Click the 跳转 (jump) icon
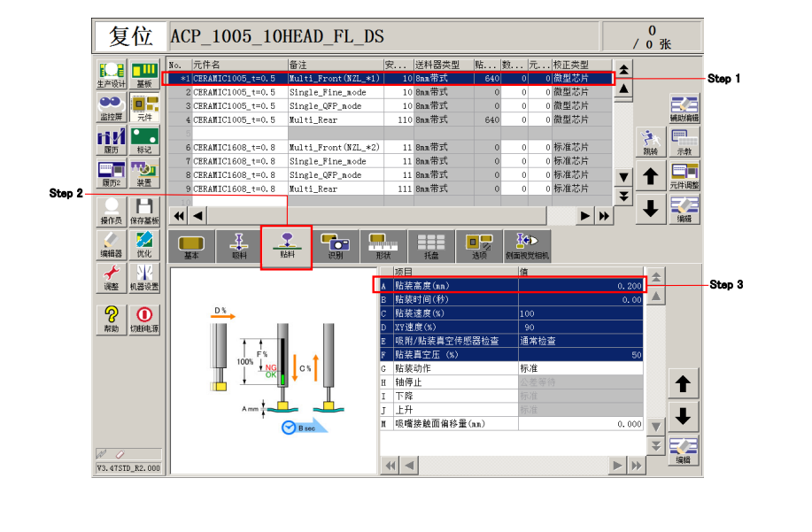812x532 pixels. click(x=651, y=143)
